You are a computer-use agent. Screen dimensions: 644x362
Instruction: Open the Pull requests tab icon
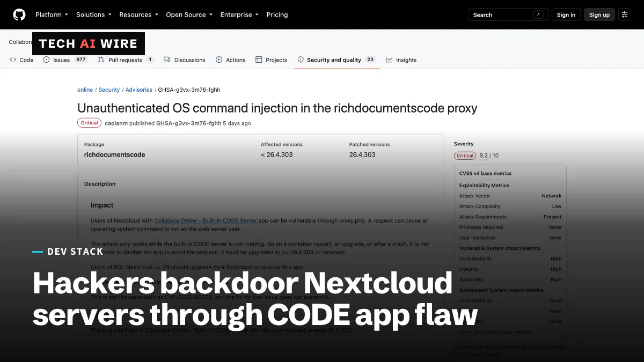pyautogui.click(x=101, y=60)
